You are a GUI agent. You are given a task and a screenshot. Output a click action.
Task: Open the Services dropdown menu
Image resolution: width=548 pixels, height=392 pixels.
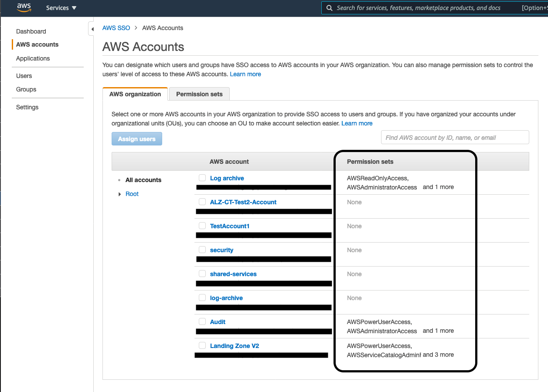(x=61, y=8)
